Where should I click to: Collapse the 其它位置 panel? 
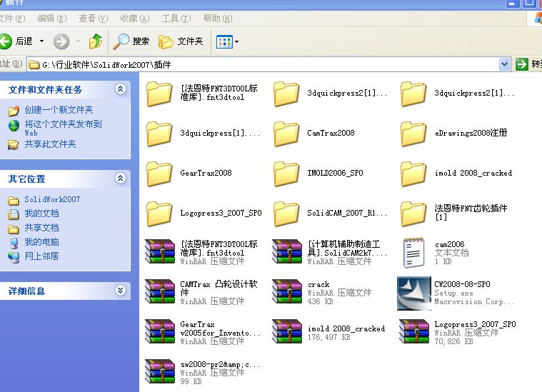[120, 179]
